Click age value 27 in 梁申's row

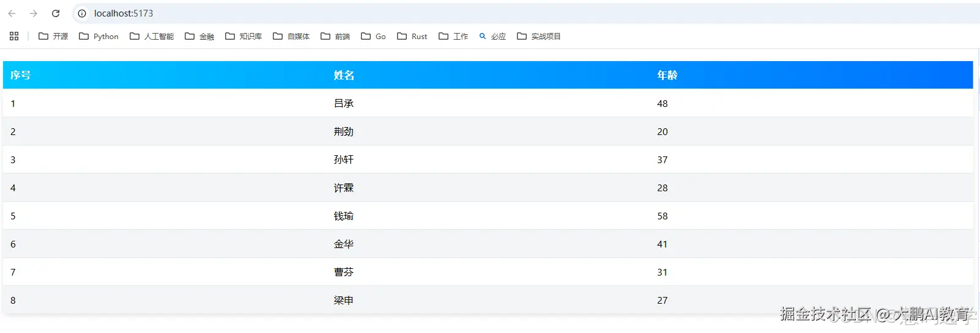click(663, 301)
